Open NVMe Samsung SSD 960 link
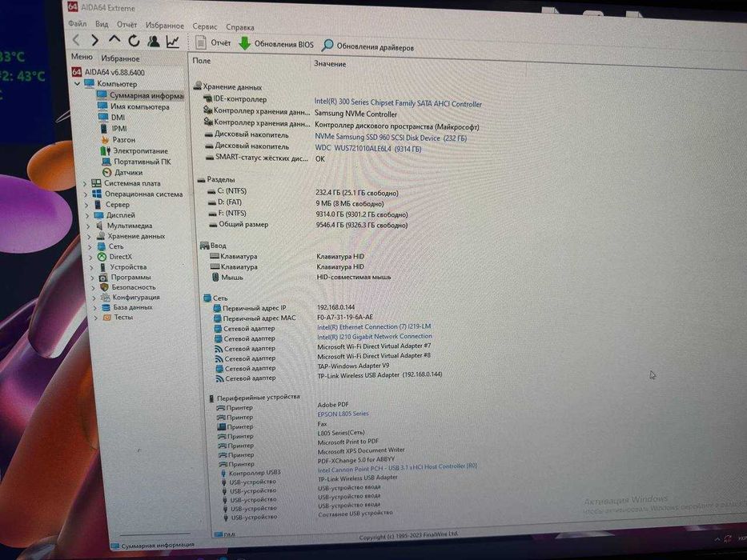This screenshot has width=747, height=560. [x=391, y=138]
